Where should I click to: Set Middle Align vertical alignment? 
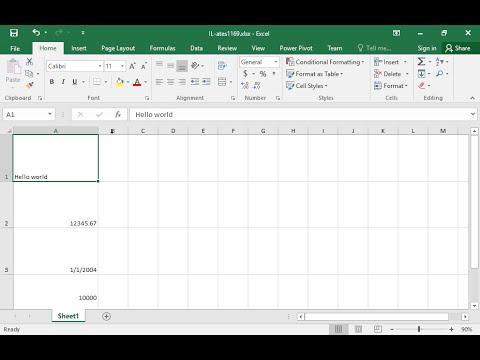171,65
